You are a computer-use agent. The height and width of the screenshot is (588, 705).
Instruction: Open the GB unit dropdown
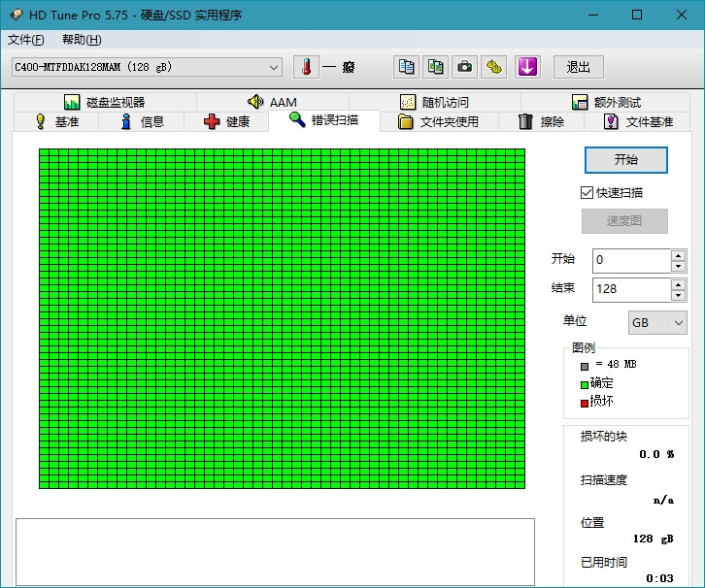click(x=657, y=323)
